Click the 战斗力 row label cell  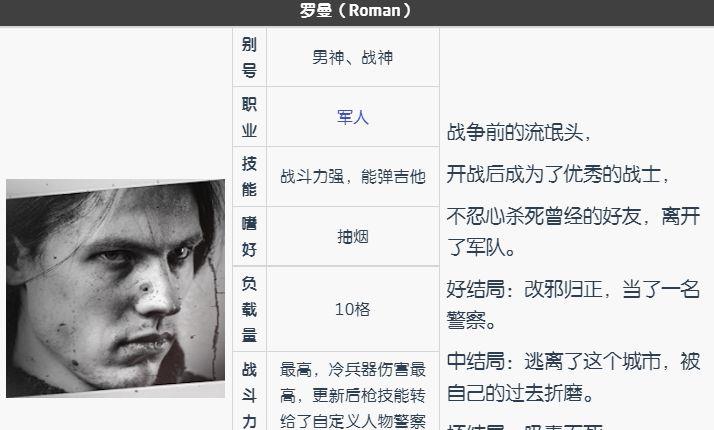pyautogui.click(x=250, y=391)
